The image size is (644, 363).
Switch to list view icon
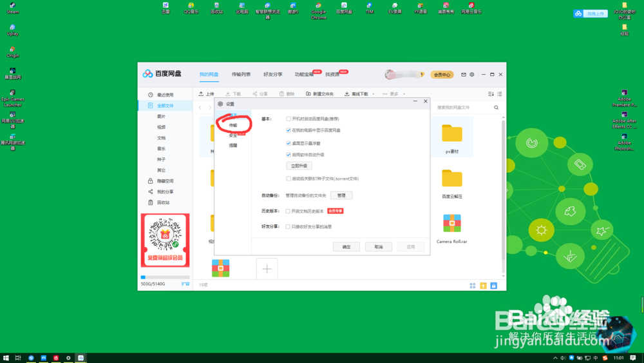500,93
